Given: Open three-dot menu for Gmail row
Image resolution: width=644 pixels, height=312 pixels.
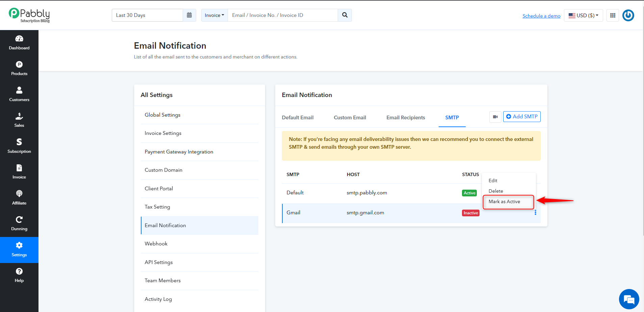Looking at the screenshot, I should coord(535,213).
